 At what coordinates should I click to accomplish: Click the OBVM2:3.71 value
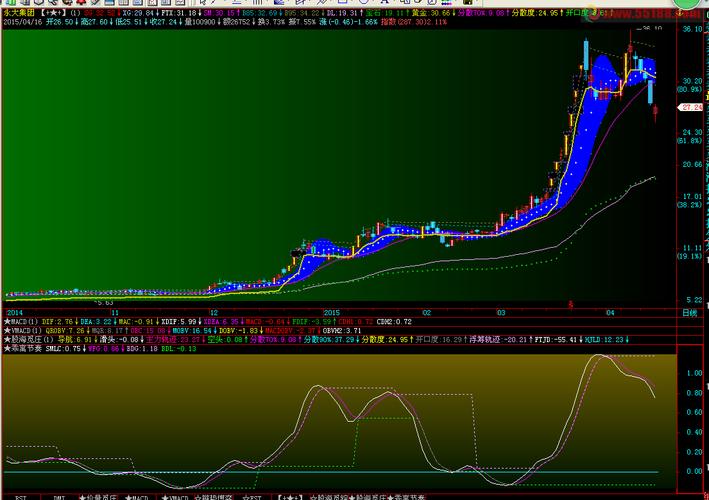[x=342, y=331]
